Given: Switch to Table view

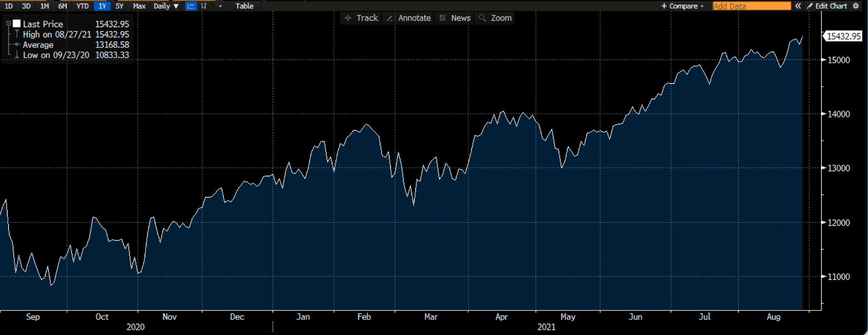Looking at the screenshot, I should pos(244,6).
